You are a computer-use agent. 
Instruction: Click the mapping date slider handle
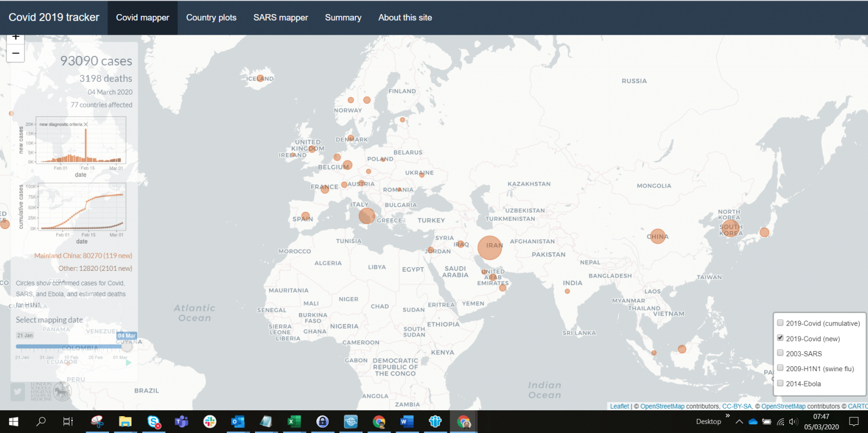(x=127, y=346)
